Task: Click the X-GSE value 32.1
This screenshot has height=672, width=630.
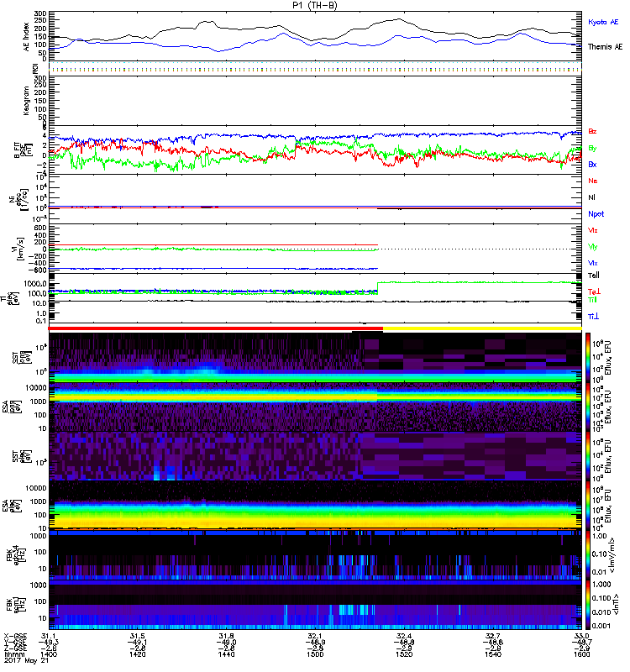Action: click(x=315, y=636)
